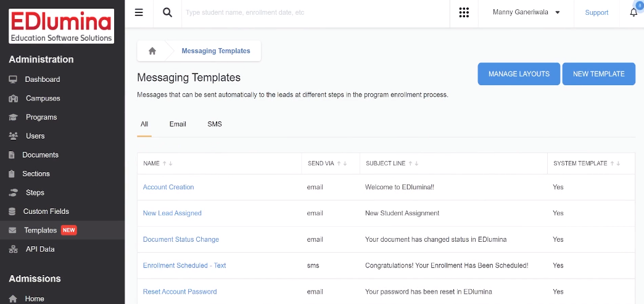Open the apps grid icon
The image size is (644, 304).
tap(464, 12)
